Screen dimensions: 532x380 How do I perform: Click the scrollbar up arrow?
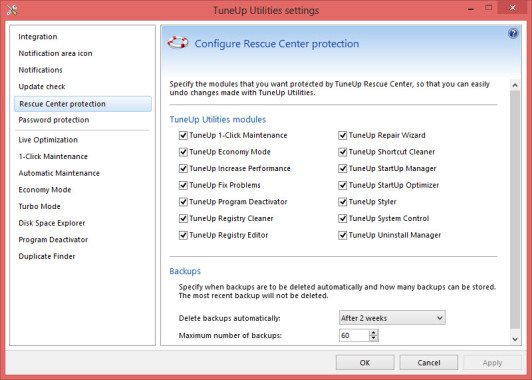[515, 85]
